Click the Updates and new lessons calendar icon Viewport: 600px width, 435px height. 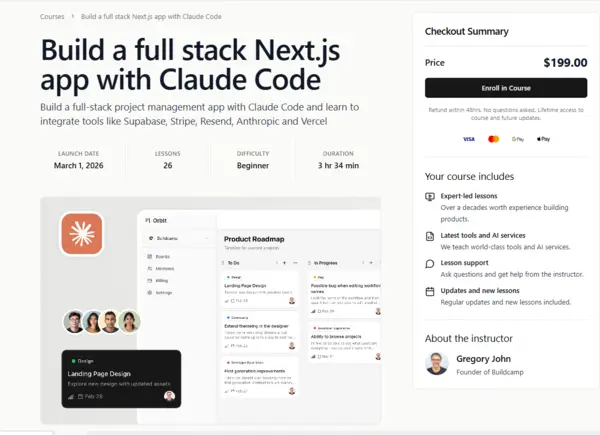tap(430, 291)
